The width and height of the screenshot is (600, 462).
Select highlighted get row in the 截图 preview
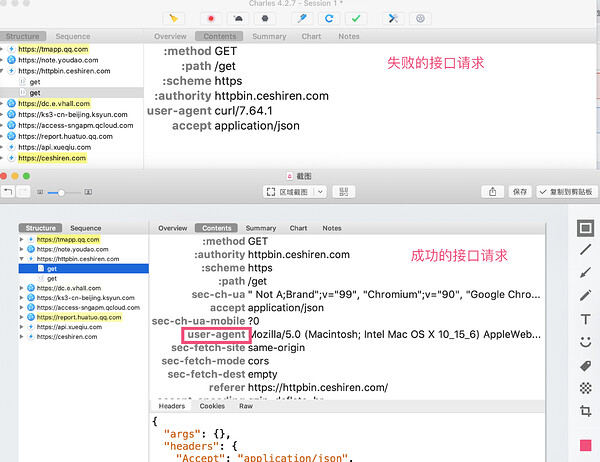[83, 269]
